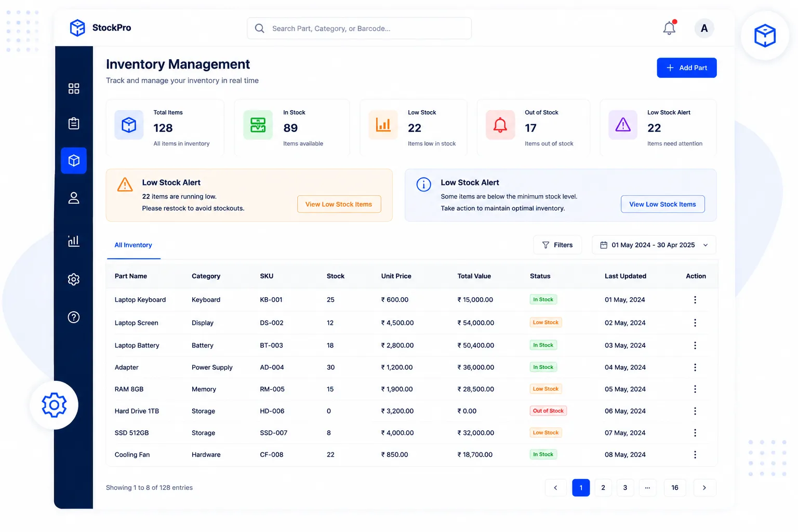Go to page 2
Image resolution: width=798 pixels, height=532 pixels.
603,487
